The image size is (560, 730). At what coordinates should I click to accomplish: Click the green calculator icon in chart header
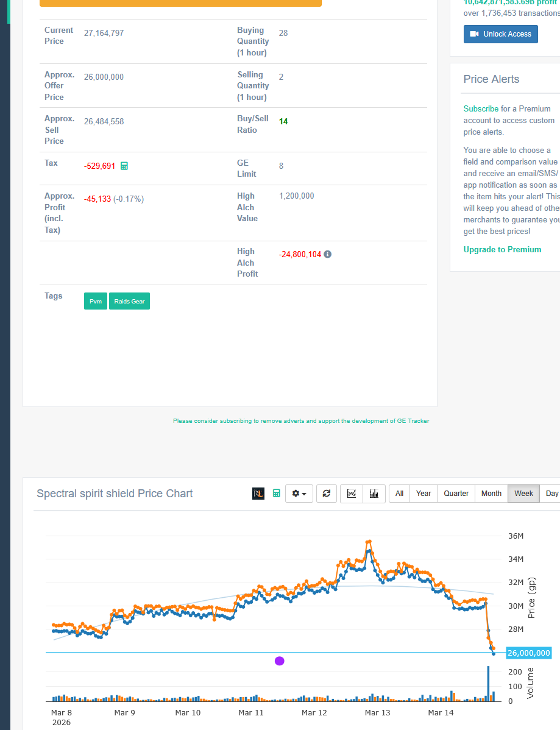[277, 494]
